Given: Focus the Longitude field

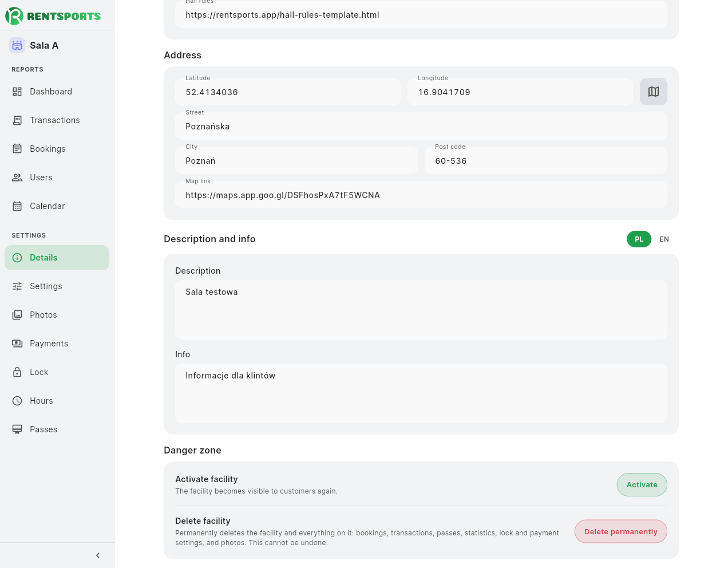Looking at the screenshot, I should (x=520, y=92).
